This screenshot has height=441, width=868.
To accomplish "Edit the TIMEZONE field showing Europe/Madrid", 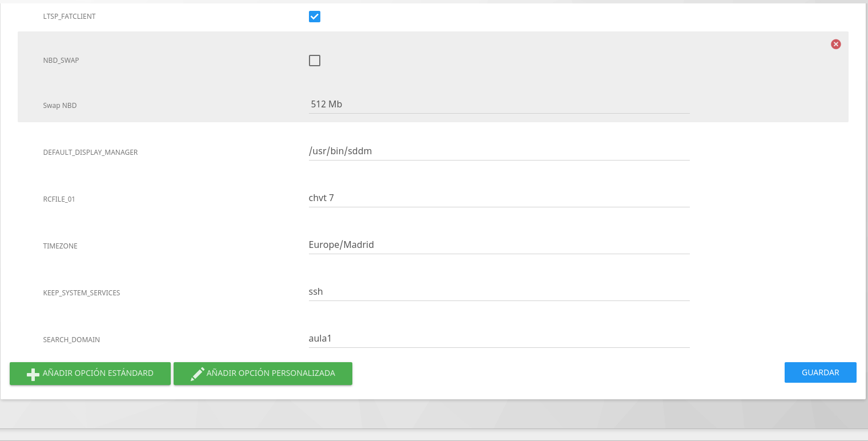I will tap(499, 245).
